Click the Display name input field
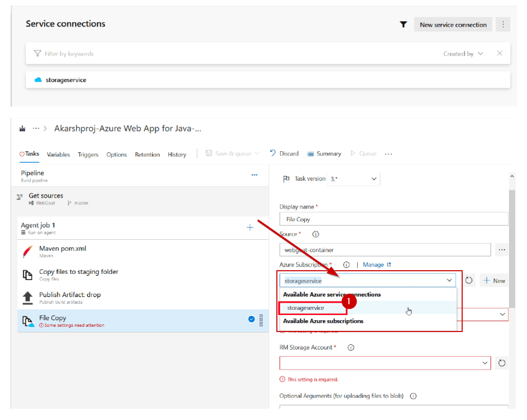 (x=393, y=219)
